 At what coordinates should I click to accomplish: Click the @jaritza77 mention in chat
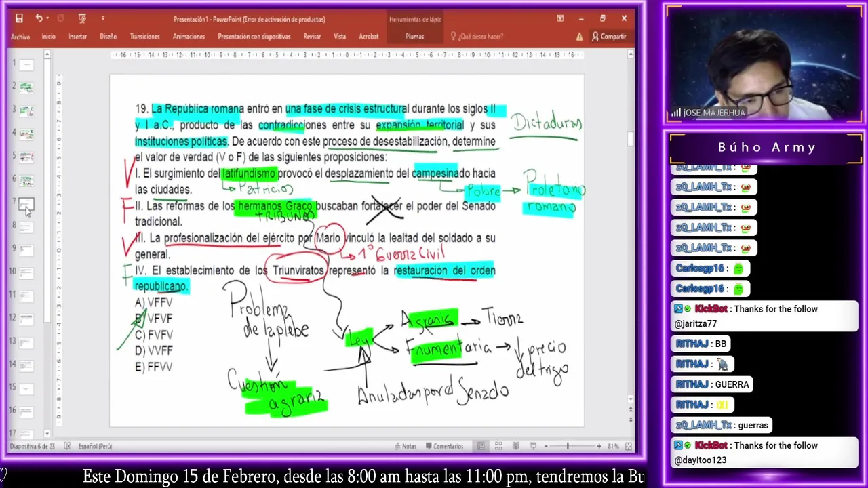coord(696,324)
